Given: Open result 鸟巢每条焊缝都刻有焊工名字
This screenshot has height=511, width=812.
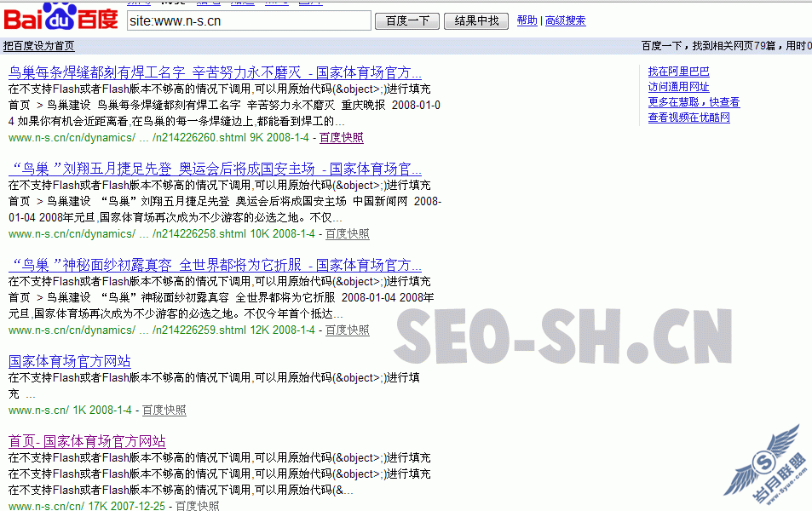Looking at the screenshot, I should [215, 72].
